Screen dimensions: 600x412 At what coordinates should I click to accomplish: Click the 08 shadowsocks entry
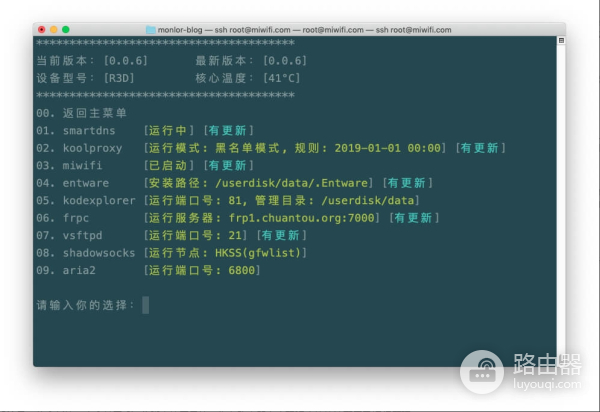click(x=88, y=252)
